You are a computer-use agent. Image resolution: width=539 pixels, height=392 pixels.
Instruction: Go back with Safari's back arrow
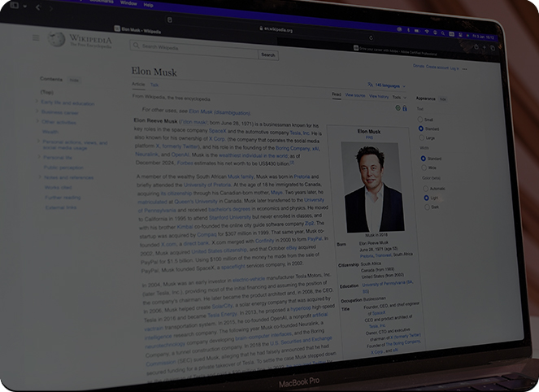point(38,7)
